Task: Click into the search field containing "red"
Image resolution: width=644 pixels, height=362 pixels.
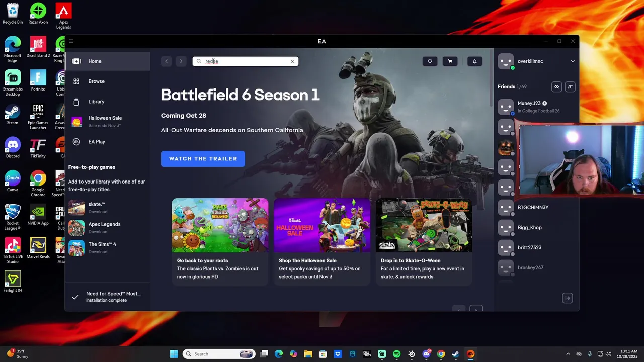Action: pyautogui.click(x=246, y=61)
